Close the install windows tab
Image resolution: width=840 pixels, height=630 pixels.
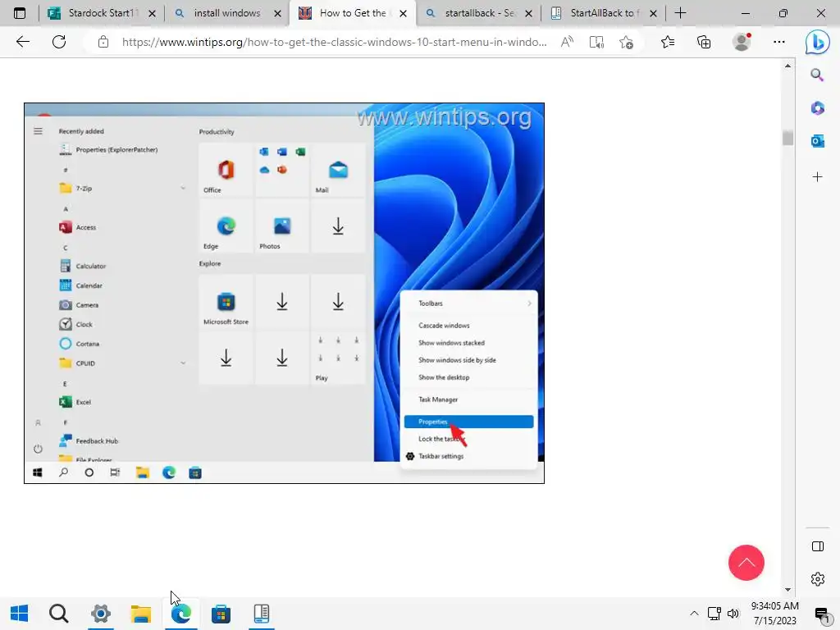pyautogui.click(x=277, y=14)
